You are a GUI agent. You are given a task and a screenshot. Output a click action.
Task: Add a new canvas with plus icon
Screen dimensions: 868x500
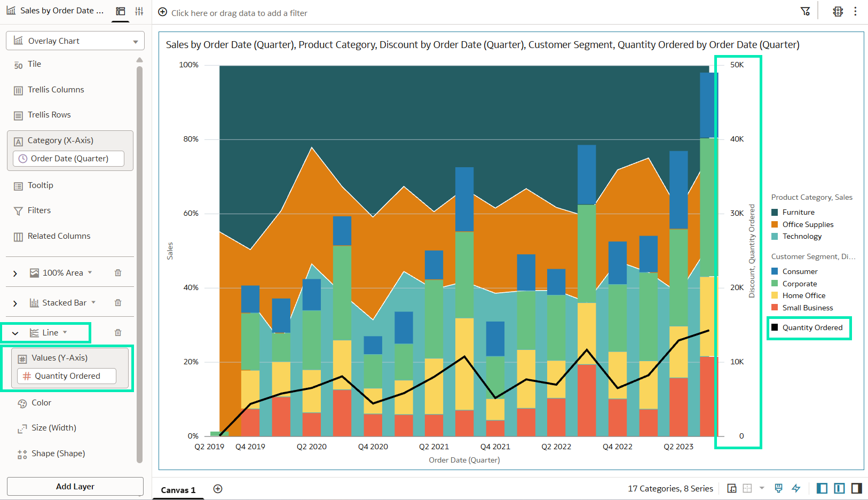pos(218,489)
